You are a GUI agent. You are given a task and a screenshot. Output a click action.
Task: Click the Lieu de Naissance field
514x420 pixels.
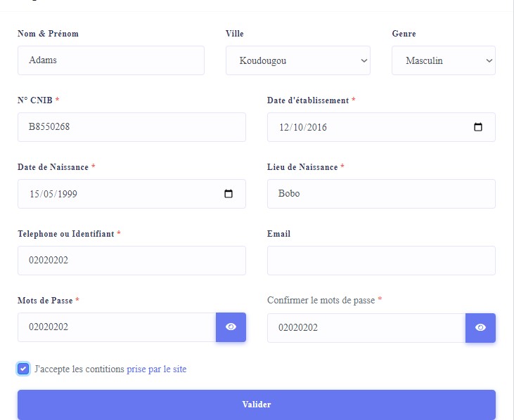(x=381, y=194)
